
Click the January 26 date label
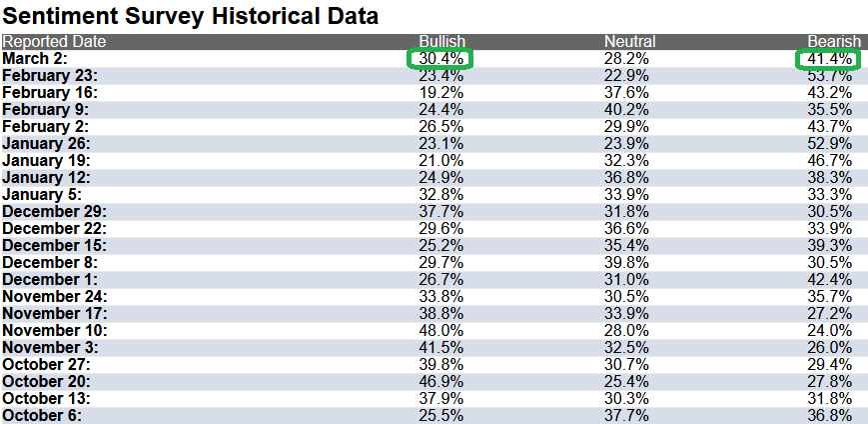click(47, 144)
